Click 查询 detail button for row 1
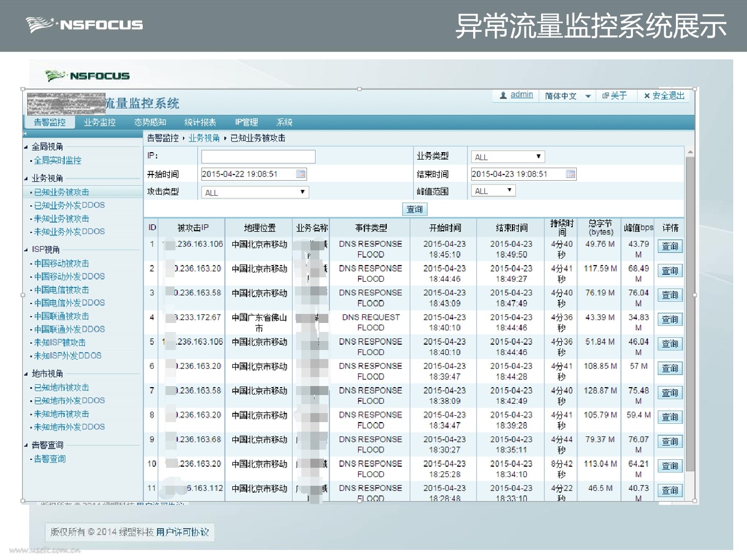 (x=670, y=247)
